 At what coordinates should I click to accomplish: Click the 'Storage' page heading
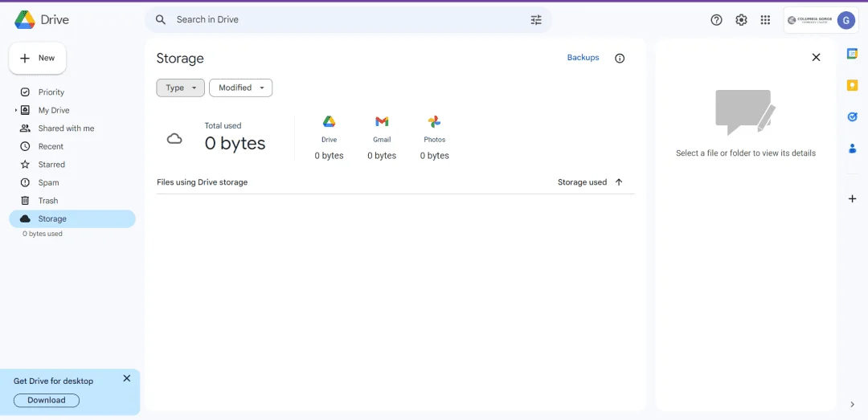click(180, 59)
